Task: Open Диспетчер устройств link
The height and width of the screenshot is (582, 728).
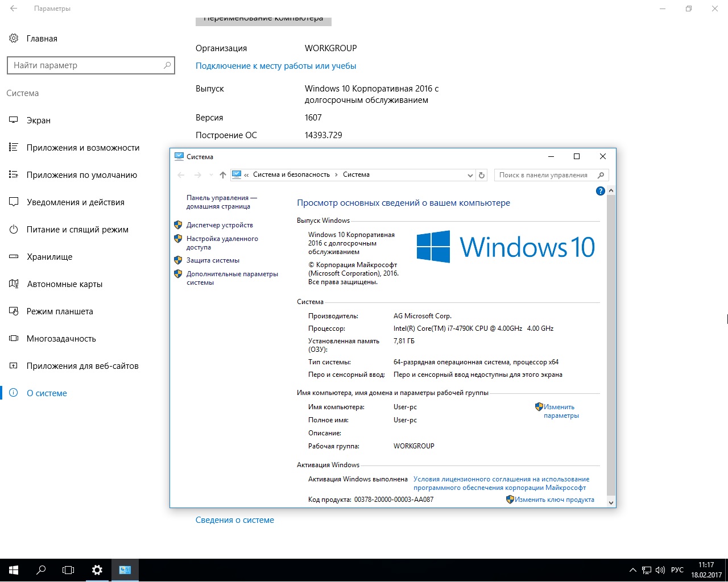Action: (220, 225)
